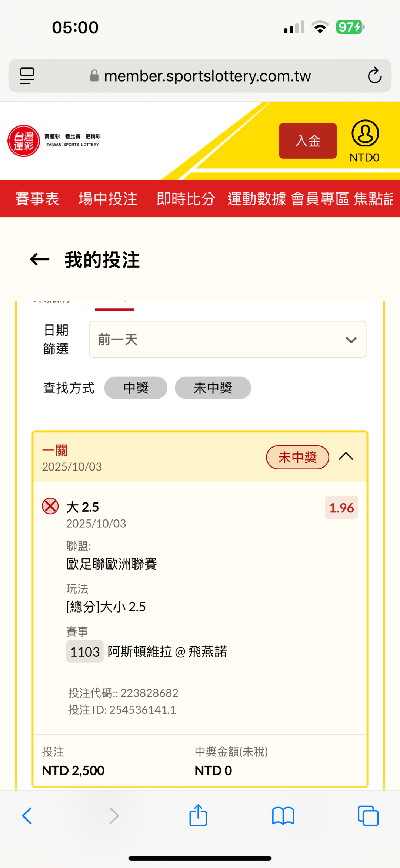Open the Safari bookmarks icon

(x=283, y=816)
